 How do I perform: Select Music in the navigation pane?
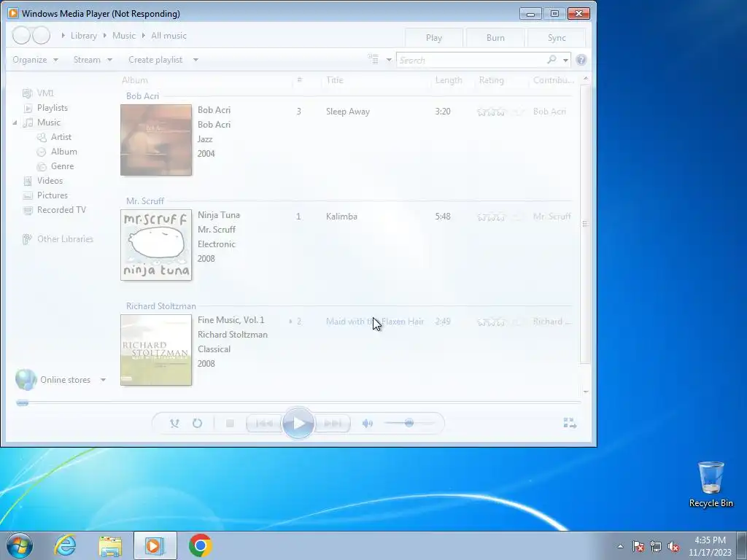click(x=49, y=122)
